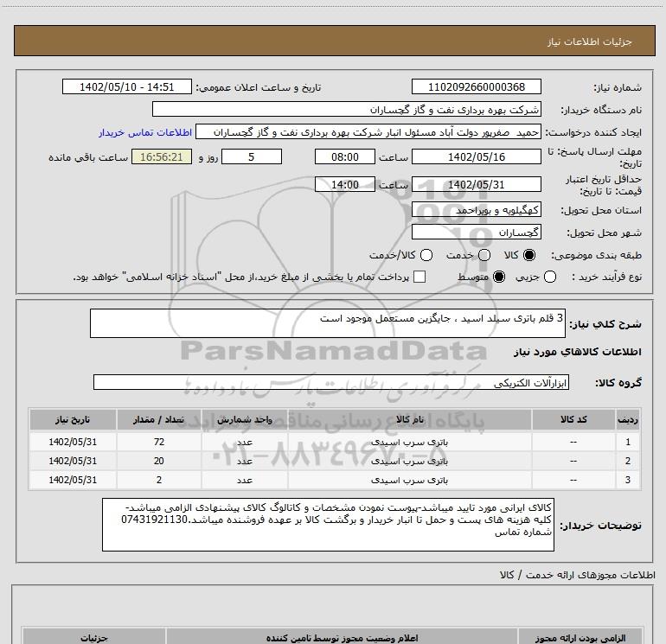Viewport: 666px width, 644px height.
Task: Click the کد کالا column header
Action: 573,420
